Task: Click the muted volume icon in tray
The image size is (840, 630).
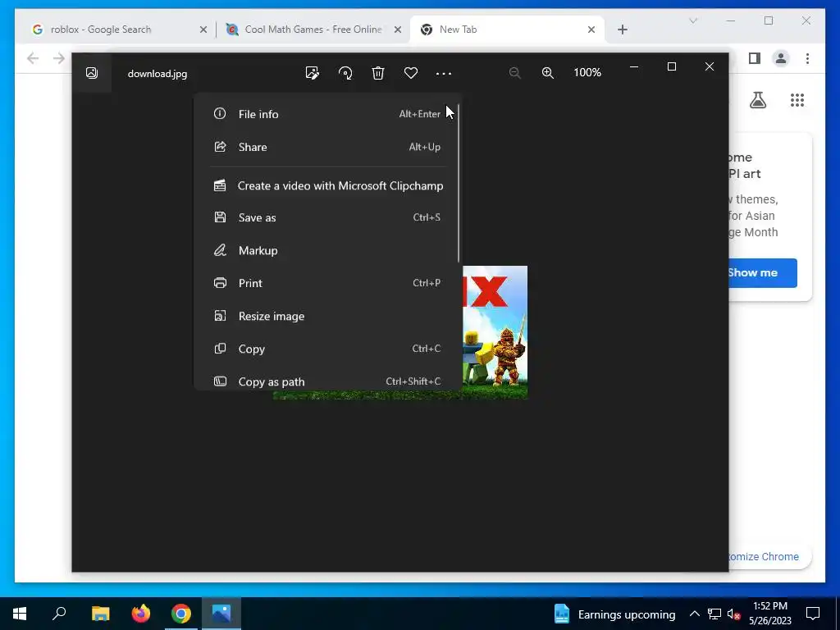Action: point(733,614)
